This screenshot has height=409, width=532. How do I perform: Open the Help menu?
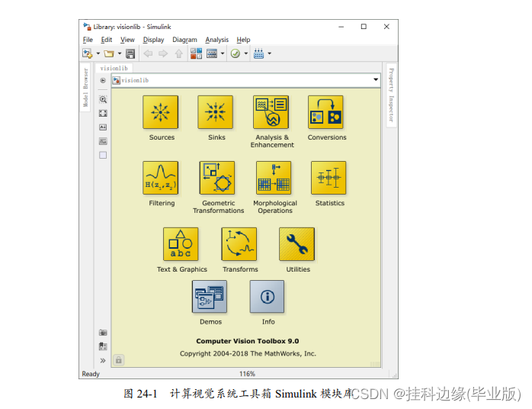[243, 40]
